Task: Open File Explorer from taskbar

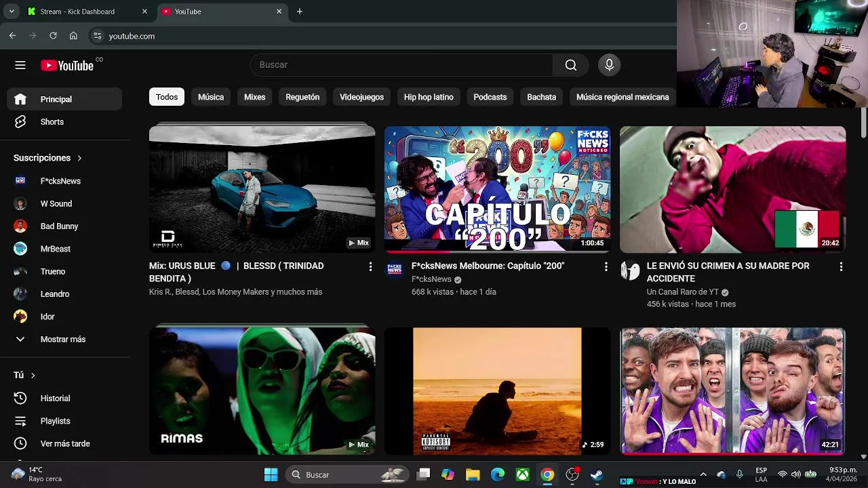Action: [473, 474]
